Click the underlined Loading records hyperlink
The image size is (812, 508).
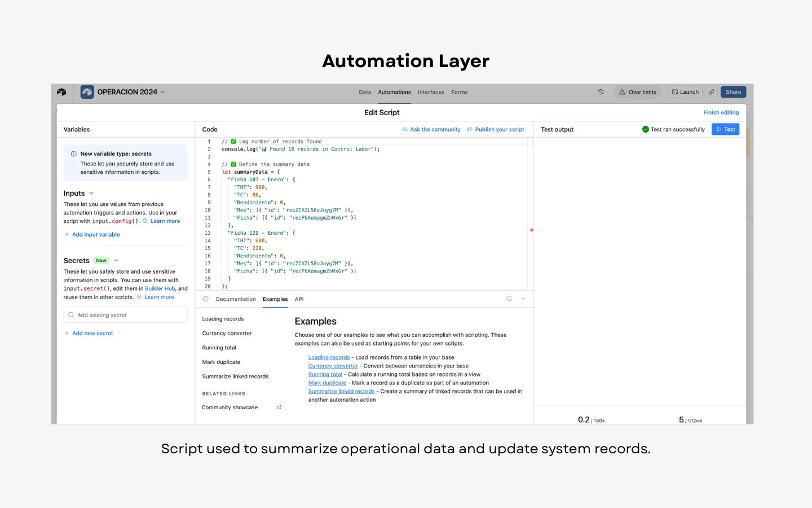click(329, 357)
